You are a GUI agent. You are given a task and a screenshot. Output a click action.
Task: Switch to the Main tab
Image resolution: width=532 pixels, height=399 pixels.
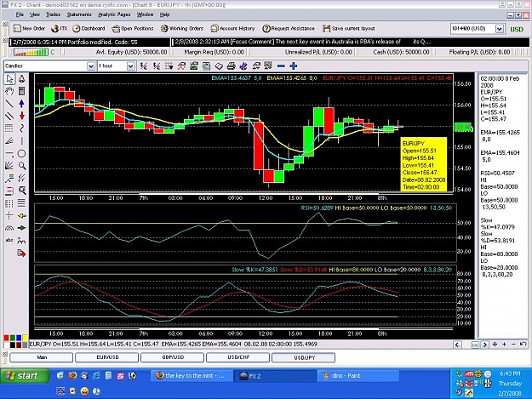point(42,357)
